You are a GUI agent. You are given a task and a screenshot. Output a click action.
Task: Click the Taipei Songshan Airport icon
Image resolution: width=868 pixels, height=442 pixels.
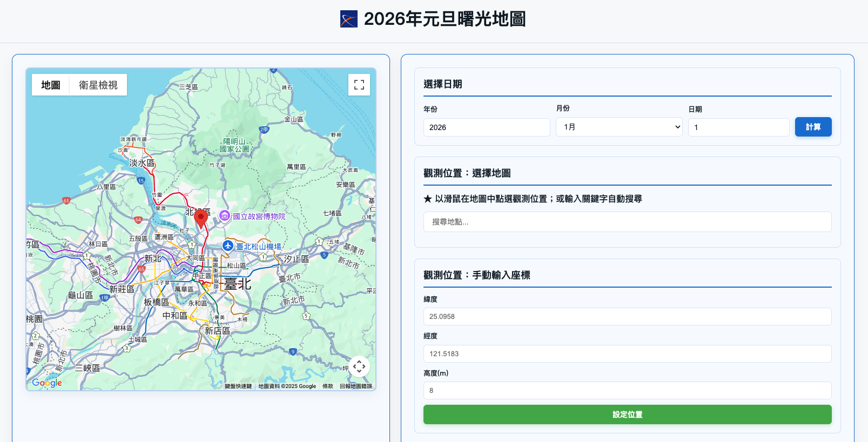point(228,246)
